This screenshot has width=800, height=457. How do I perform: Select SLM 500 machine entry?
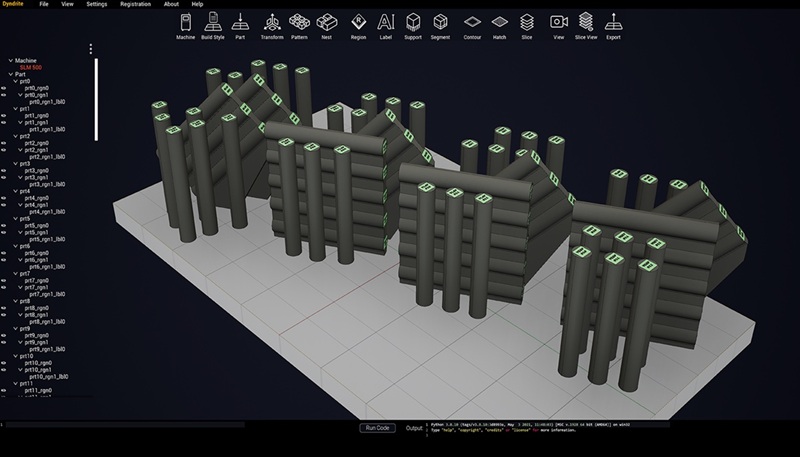(x=31, y=67)
